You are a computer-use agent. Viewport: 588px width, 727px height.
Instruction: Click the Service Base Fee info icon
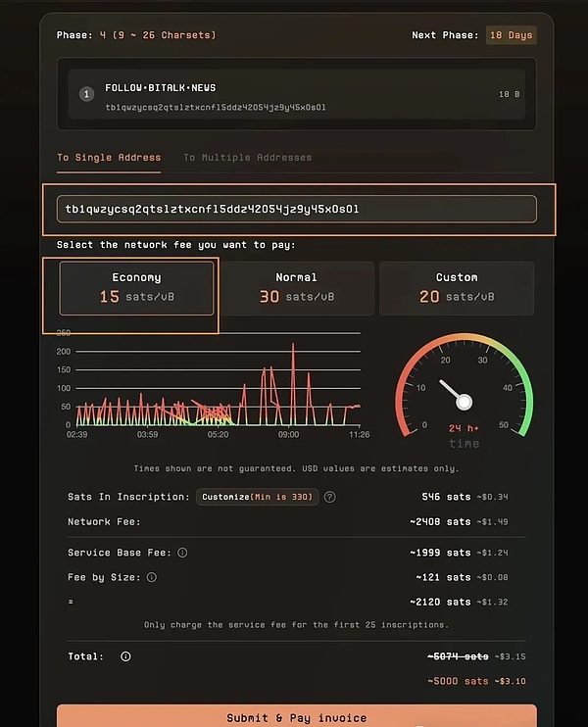(182, 553)
